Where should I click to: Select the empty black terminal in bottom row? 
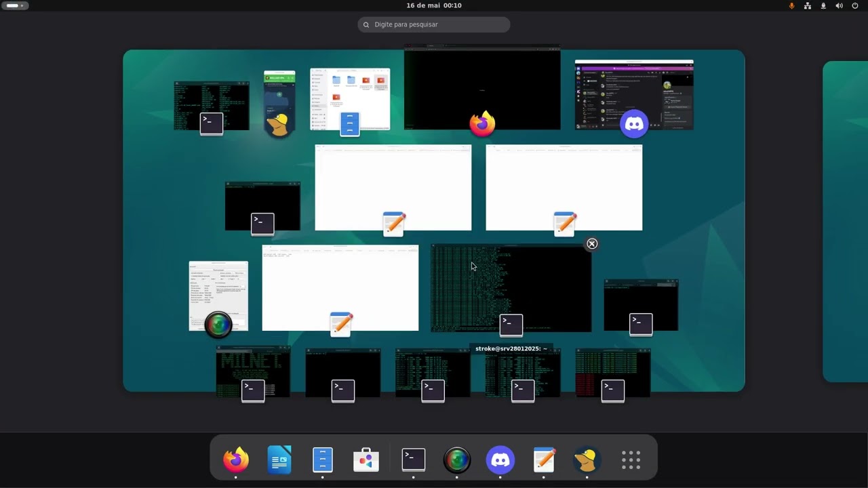click(342, 373)
